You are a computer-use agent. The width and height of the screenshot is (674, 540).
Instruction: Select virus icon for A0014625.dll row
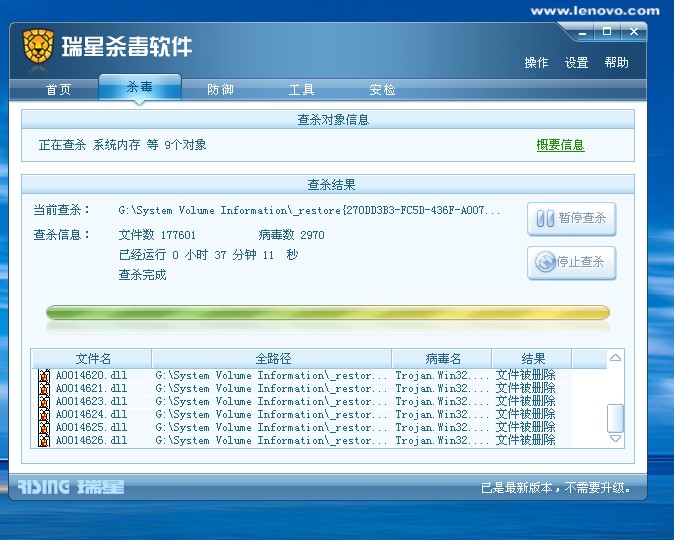pos(44,427)
